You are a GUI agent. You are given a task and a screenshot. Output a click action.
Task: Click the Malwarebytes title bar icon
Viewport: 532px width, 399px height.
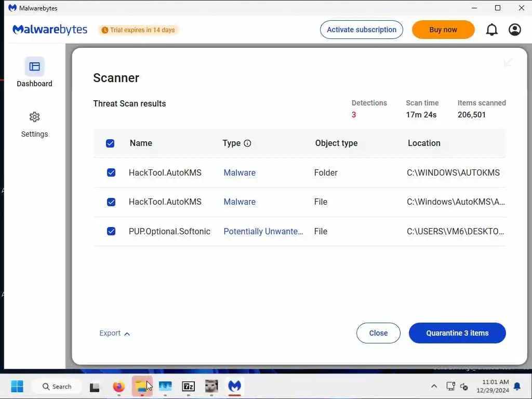(x=12, y=8)
